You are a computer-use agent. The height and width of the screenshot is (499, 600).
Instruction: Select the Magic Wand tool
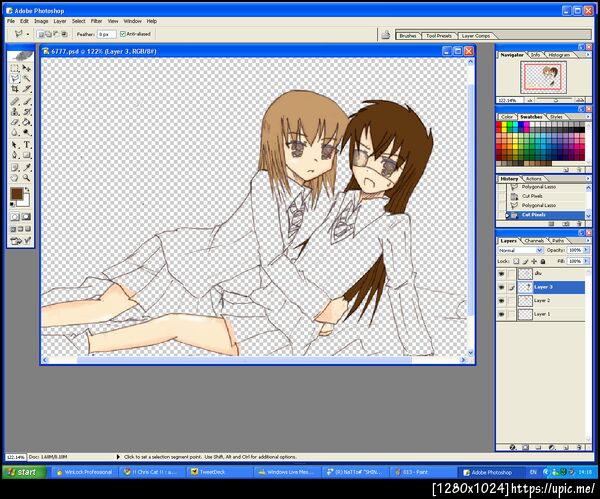pyautogui.click(x=26, y=79)
